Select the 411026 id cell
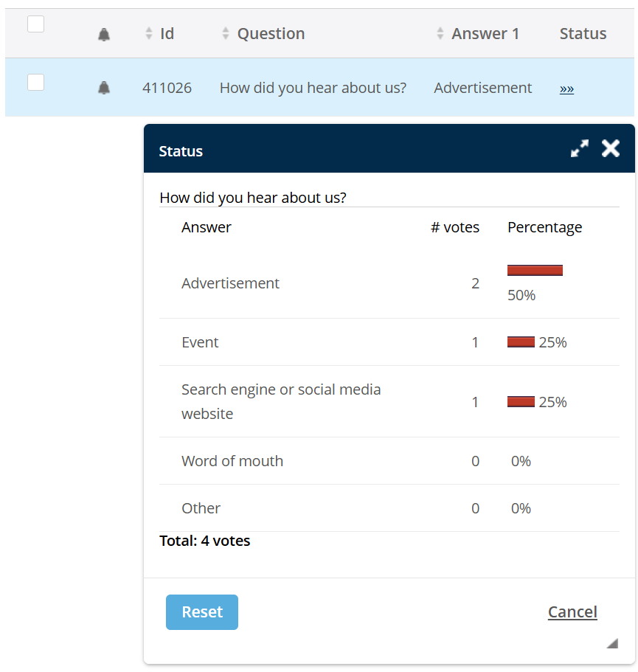Image resolution: width=638 pixels, height=672 pixels. tap(167, 88)
